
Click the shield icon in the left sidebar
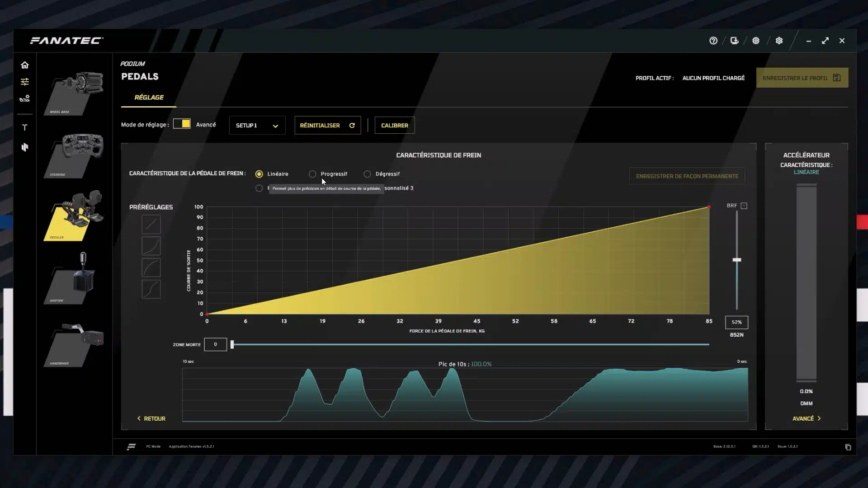25,147
